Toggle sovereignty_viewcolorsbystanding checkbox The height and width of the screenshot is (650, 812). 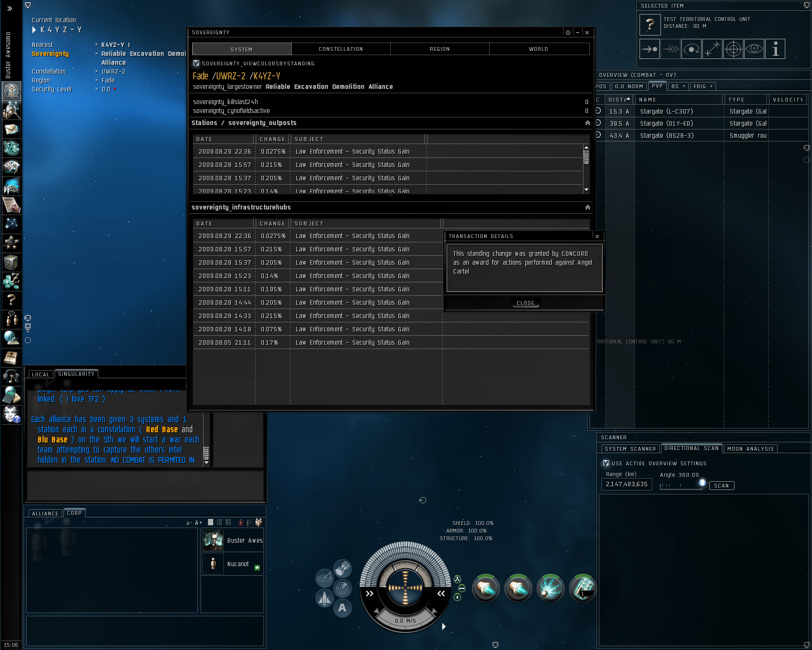pos(196,63)
